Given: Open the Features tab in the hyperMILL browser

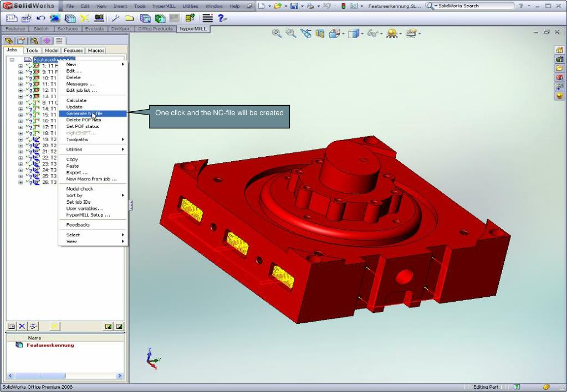Looking at the screenshot, I should pos(73,50).
